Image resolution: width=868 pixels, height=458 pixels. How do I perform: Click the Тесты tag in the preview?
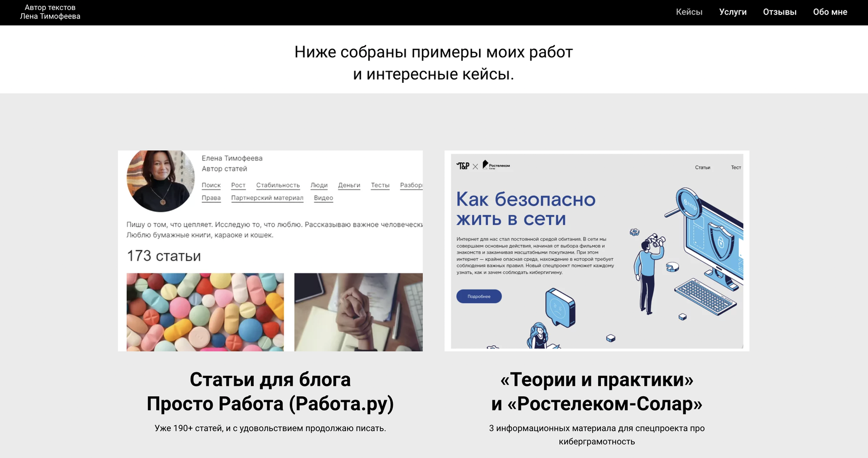[380, 185]
